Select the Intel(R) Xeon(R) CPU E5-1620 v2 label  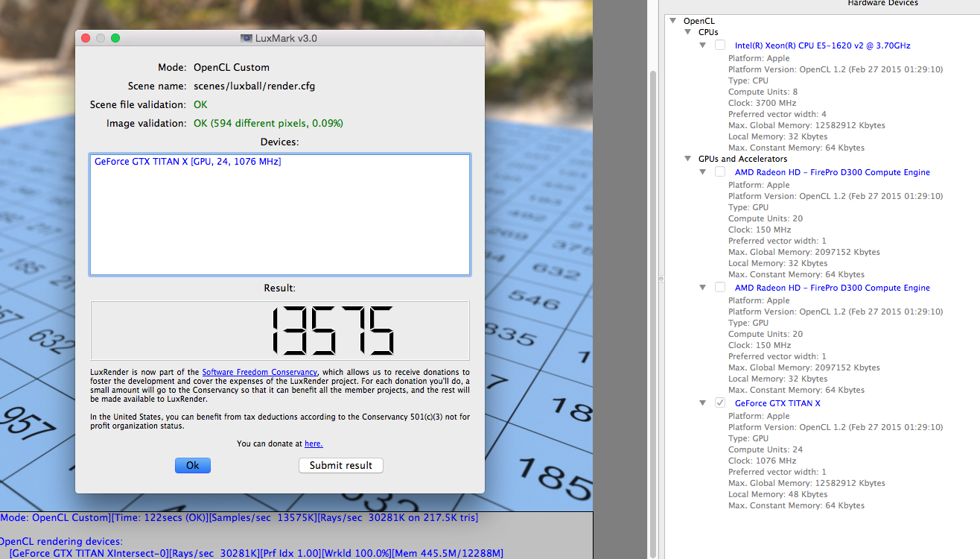pos(822,45)
